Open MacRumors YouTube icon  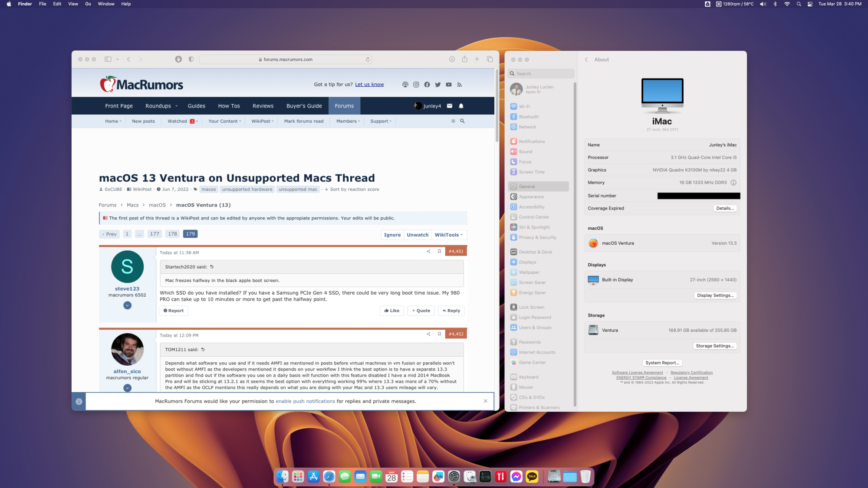point(448,85)
